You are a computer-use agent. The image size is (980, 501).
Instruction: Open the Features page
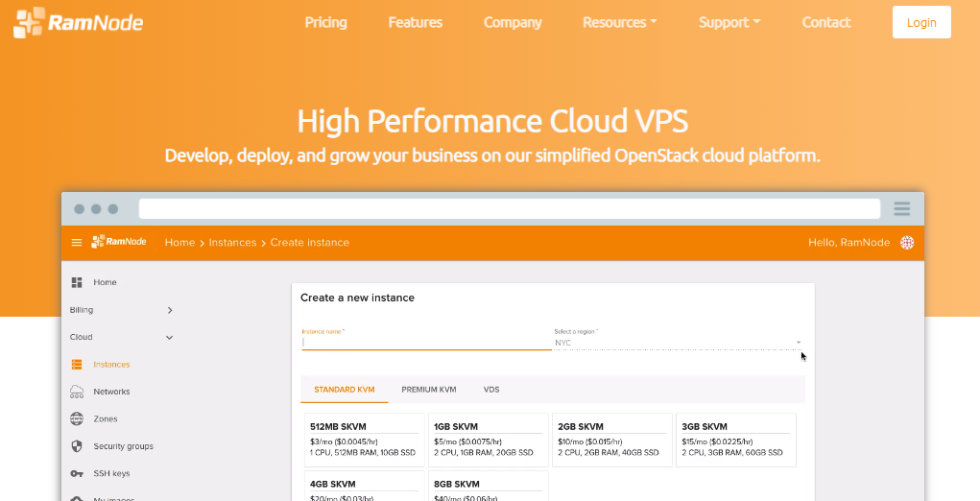click(415, 22)
